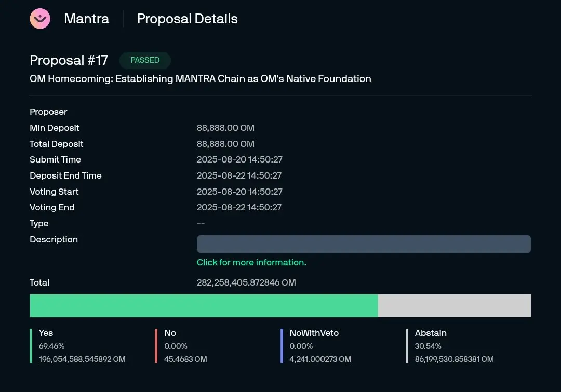The image size is (561, 392).
Task: Select the Voting End timestamp
Action: [239, 207]
